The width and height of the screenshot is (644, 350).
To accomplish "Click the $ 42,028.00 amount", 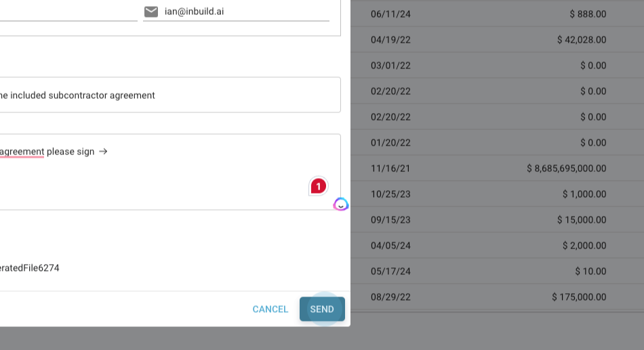I will 582,40.
